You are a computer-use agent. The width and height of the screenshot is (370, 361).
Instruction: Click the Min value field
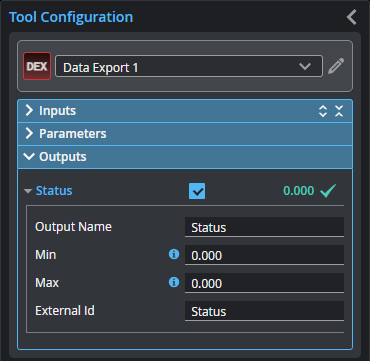[x=264, y=255]
